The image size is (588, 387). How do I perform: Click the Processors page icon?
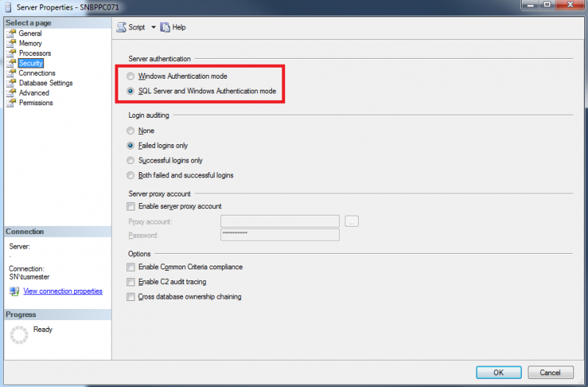point(12,53)
